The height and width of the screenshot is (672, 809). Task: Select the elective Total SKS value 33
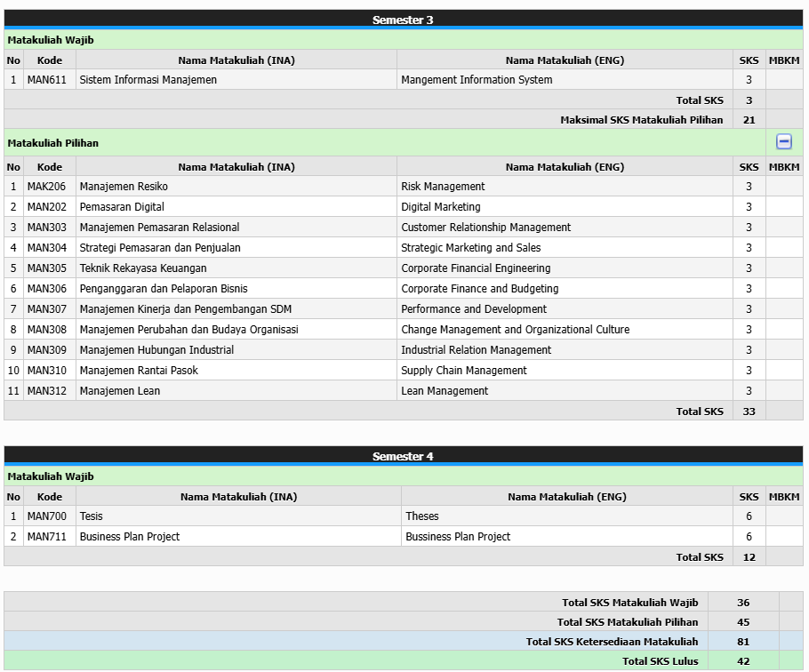coord(749,412)
